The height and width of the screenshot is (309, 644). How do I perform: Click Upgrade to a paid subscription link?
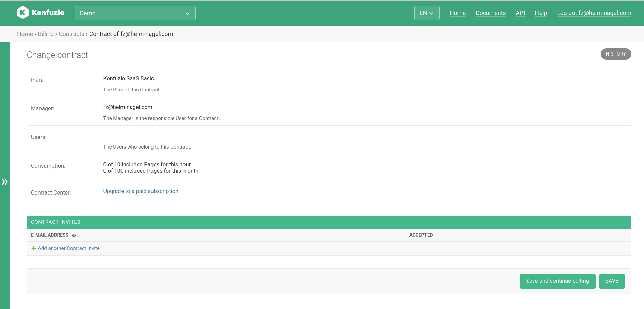141,191
